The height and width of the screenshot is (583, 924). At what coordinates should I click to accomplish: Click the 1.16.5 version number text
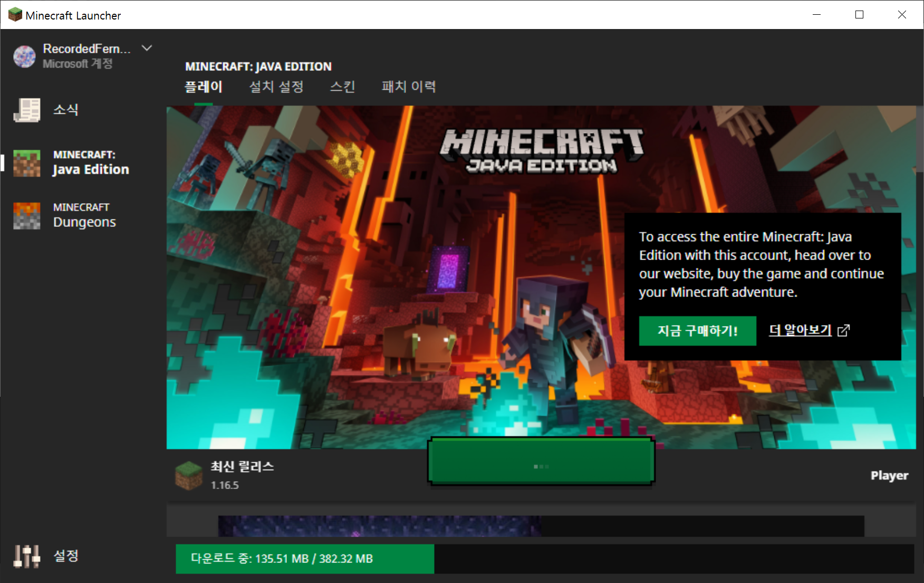[x=225, y=485]
